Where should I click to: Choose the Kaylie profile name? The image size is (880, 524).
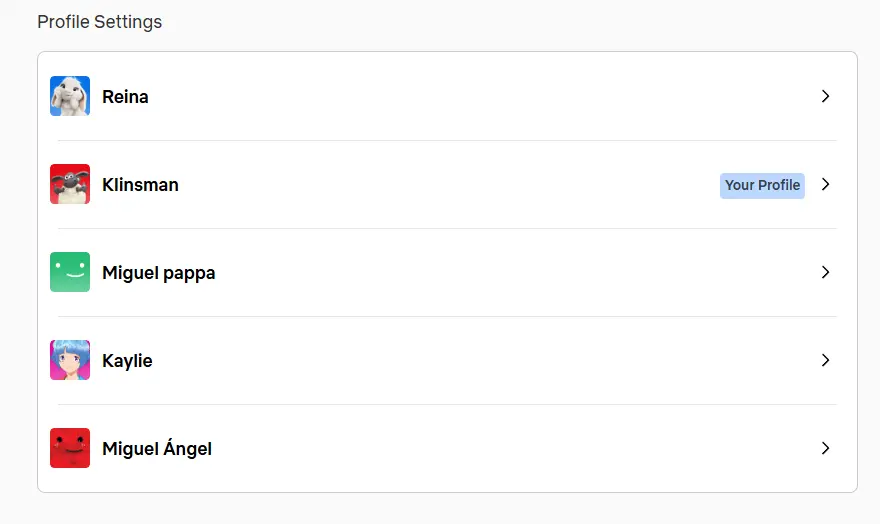coord(127,361)
